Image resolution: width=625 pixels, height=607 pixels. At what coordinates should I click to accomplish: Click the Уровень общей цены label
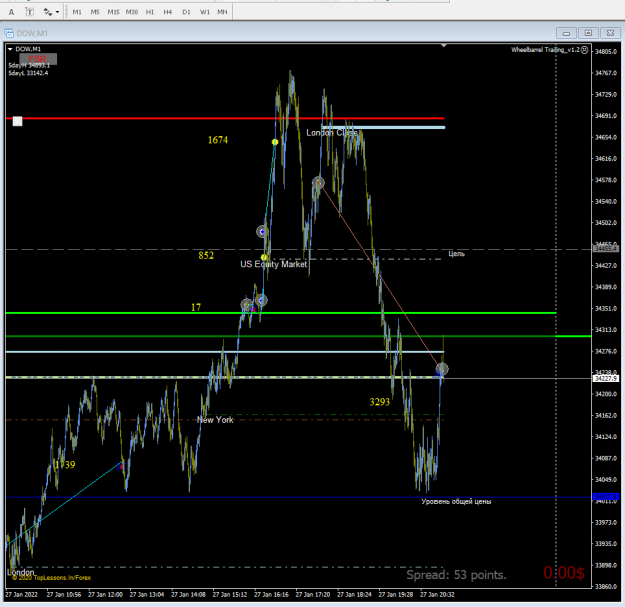(x=456, y=501)
